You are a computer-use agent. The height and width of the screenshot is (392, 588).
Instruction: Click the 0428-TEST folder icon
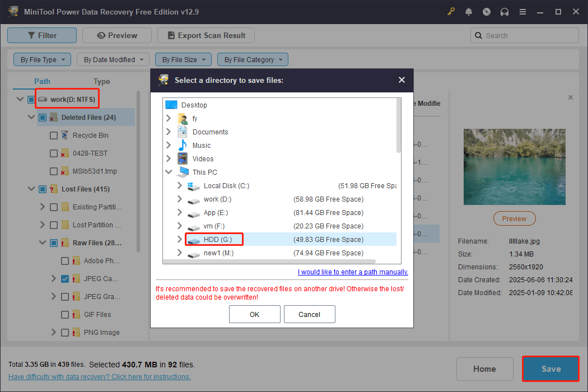[65, 153]
